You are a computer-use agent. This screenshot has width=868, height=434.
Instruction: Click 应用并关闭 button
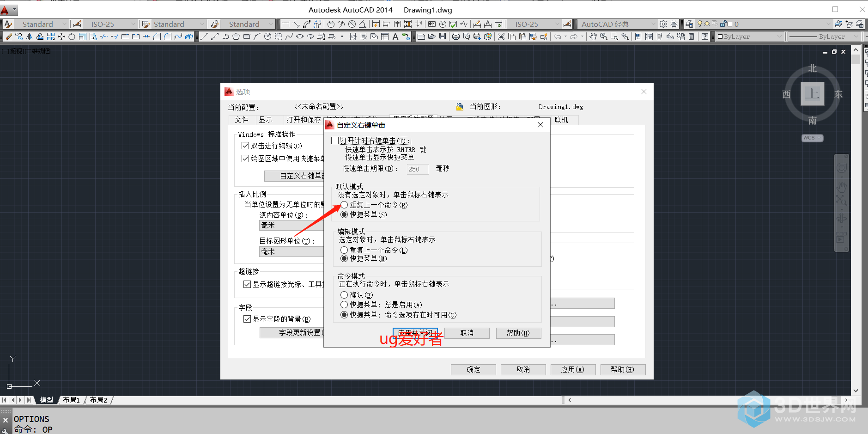(x=415, y=333)
